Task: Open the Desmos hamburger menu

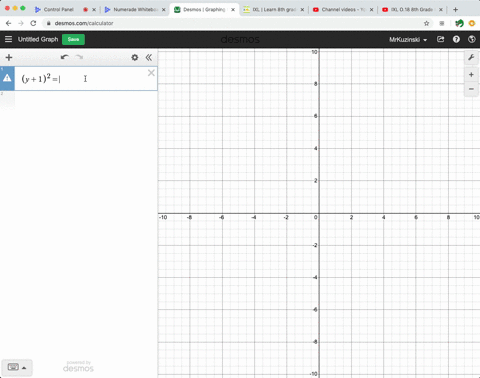Action: pos(8,39)
